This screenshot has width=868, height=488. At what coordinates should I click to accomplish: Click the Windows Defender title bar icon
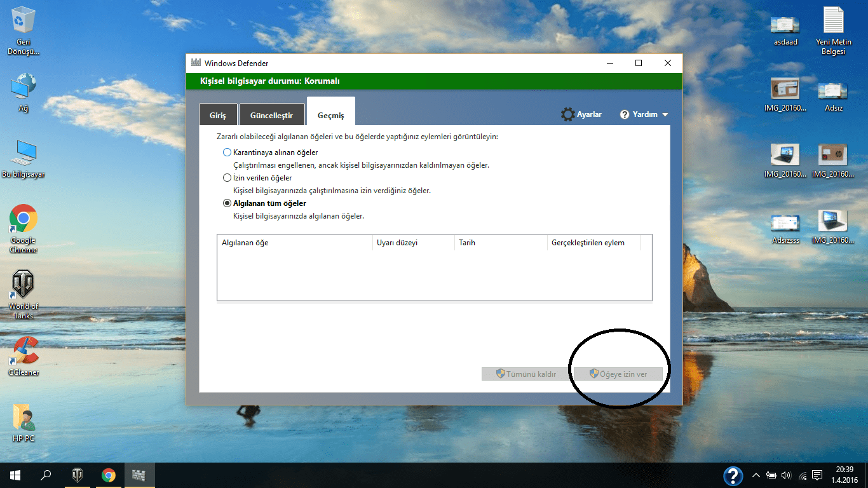[x=196, y=63]
